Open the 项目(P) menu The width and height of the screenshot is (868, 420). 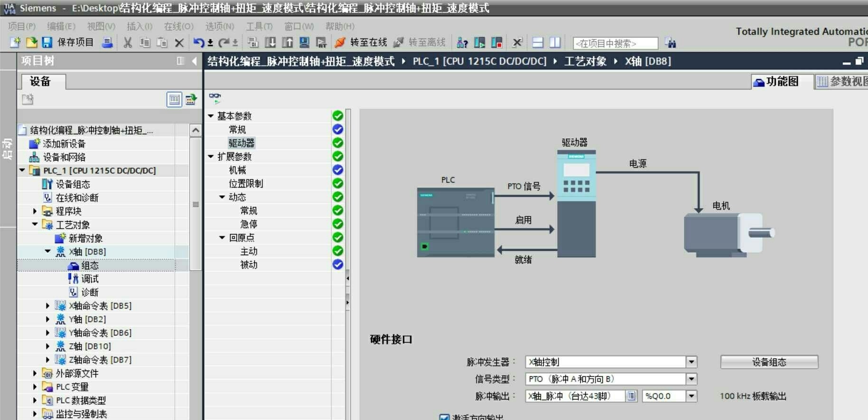coord(22,27)
